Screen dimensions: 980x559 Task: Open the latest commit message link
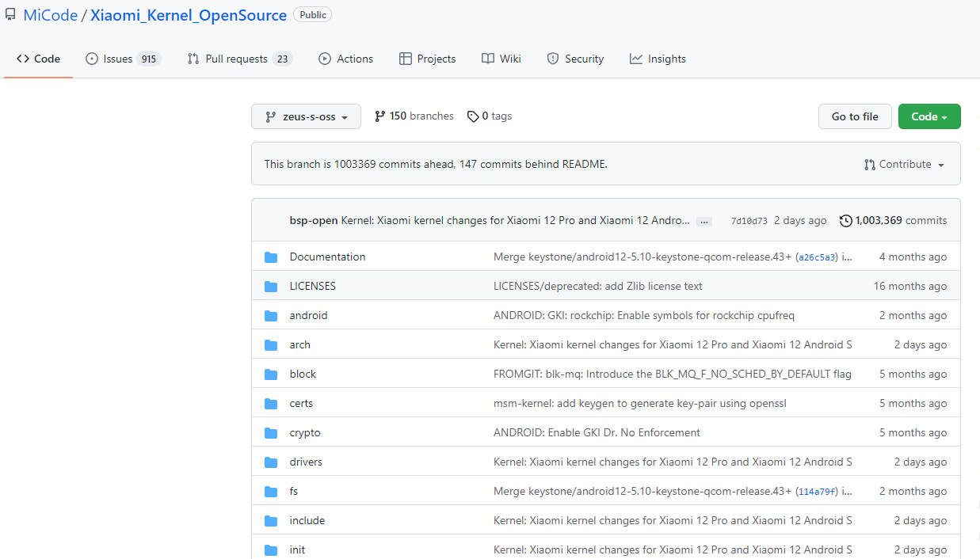click(516, 221)
